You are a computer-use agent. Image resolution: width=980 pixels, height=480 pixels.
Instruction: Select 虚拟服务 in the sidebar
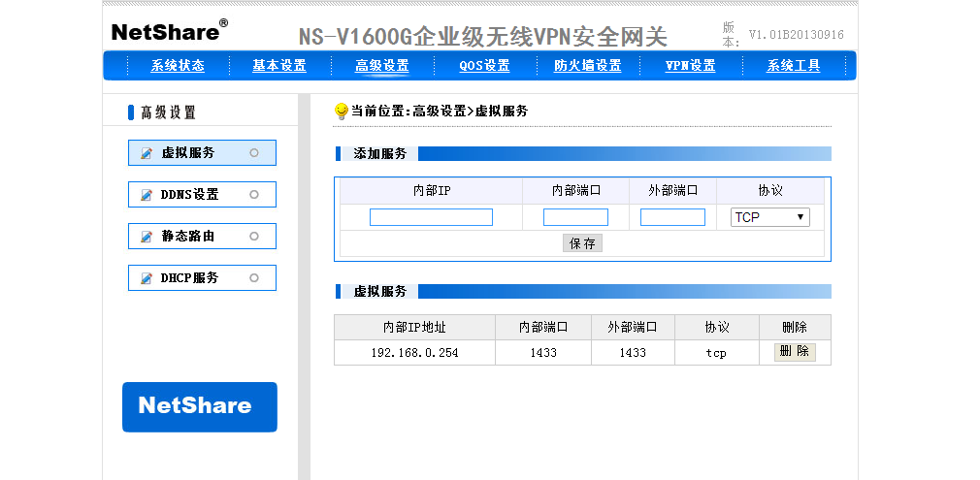(202, 152)
